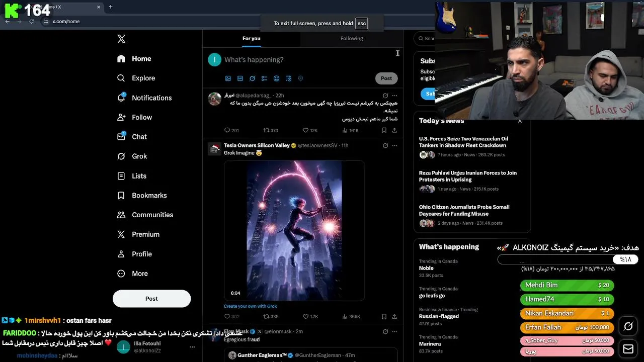Repost the post with 373 reposts
644x362 pixels.
pos(271,130)
